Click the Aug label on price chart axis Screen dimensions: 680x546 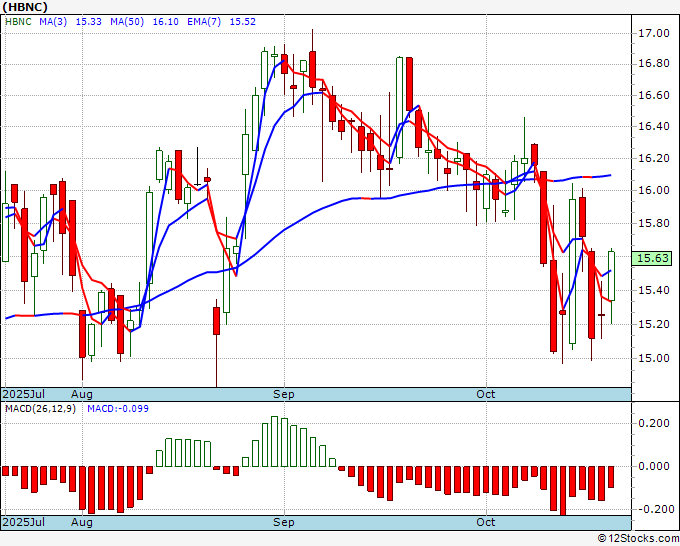pyautogui.click(x=82, y=394)
